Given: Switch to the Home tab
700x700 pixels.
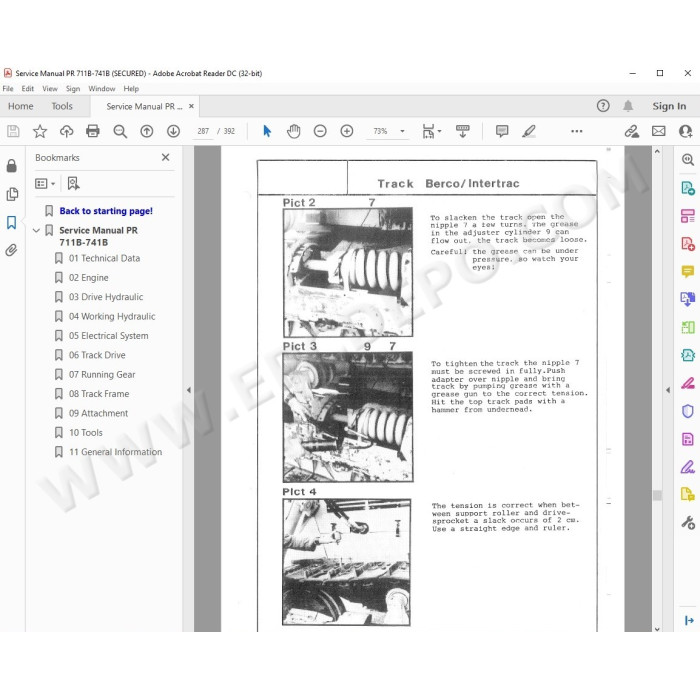Looking at the screenshot, I should point(21,106).
